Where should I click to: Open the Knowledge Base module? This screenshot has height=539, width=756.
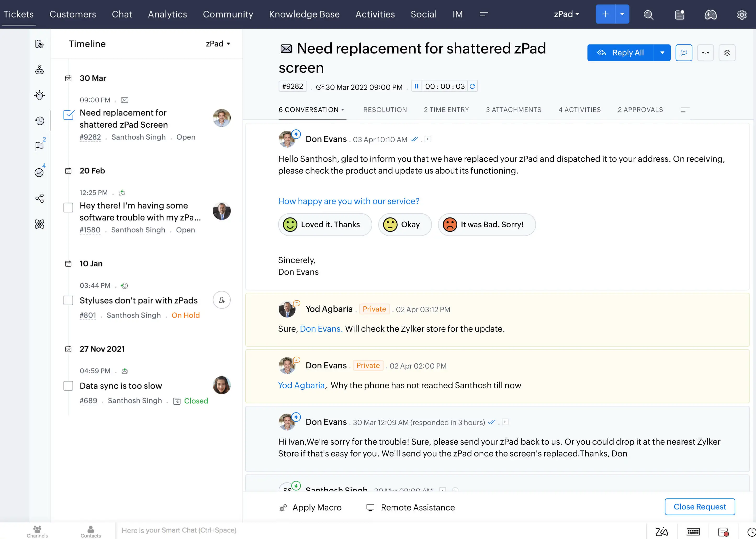click(304, 14)
